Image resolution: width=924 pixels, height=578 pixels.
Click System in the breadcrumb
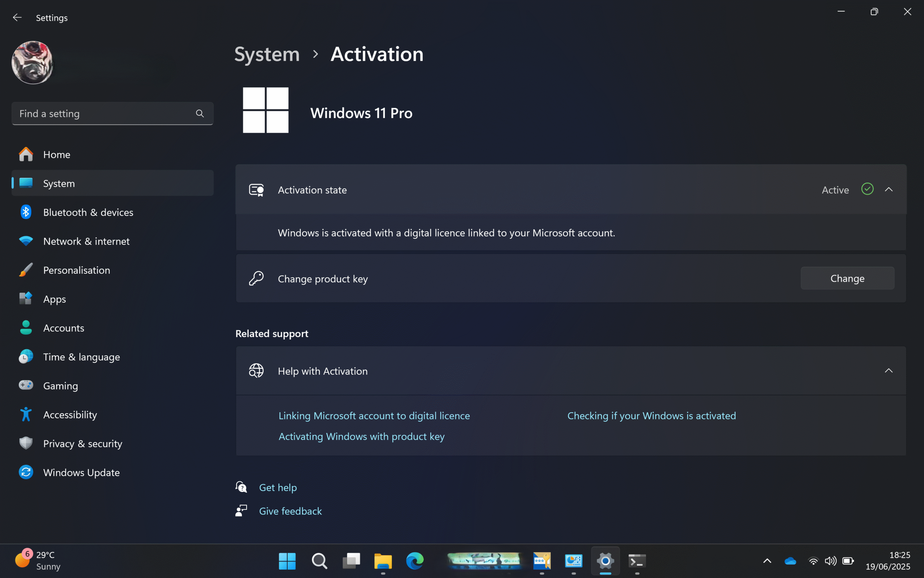click(x=267, y=54)
